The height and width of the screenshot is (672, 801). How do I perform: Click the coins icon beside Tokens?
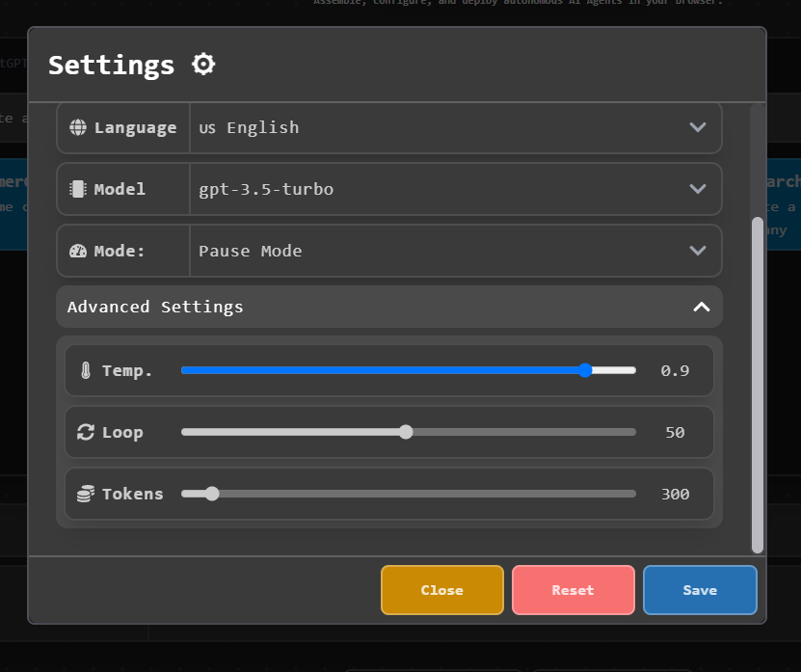tap(86, 495)
